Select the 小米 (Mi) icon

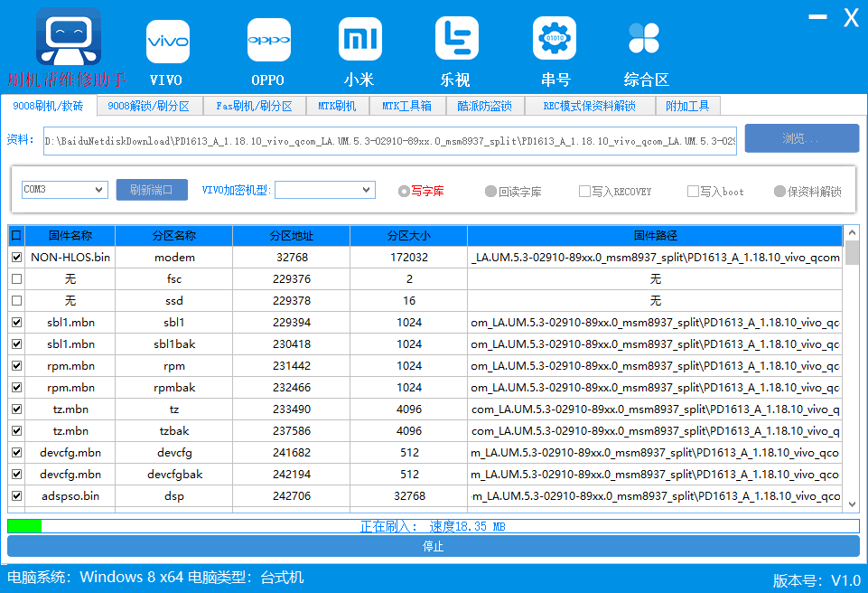359,39
